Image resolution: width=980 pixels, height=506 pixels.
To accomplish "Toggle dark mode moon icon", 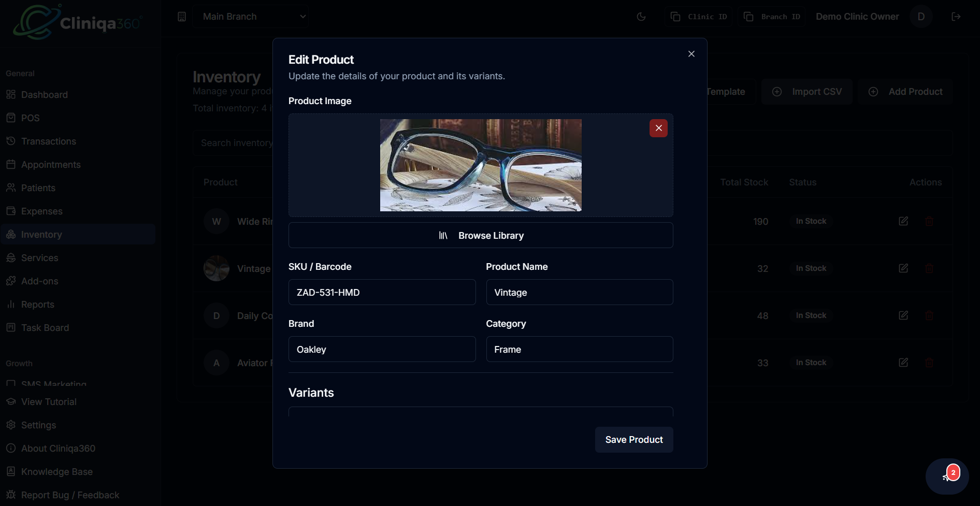I will [x=641, y=17].
